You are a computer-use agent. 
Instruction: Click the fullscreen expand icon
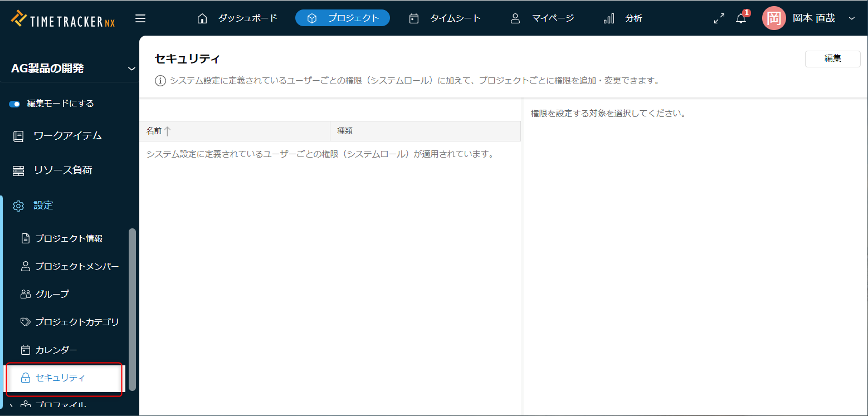(x=719, y=18)
